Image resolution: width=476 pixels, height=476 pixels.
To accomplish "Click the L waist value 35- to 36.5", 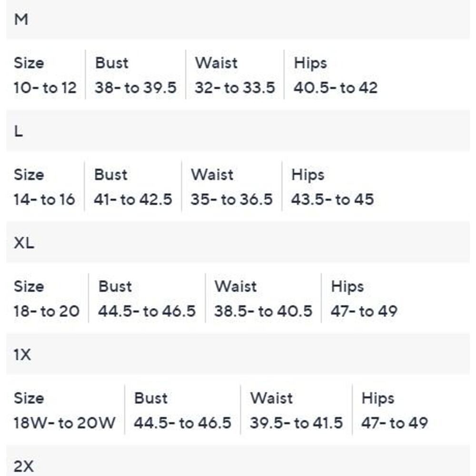I will coord(232,199).
